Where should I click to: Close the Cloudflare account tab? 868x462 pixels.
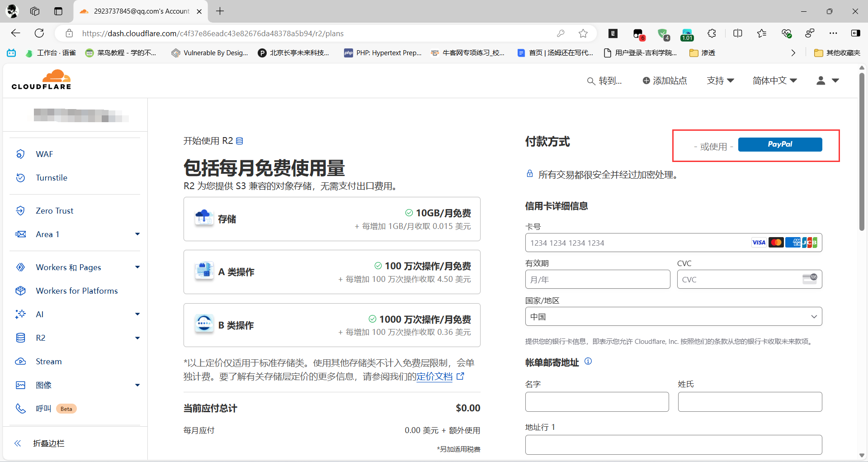point(199,11)
